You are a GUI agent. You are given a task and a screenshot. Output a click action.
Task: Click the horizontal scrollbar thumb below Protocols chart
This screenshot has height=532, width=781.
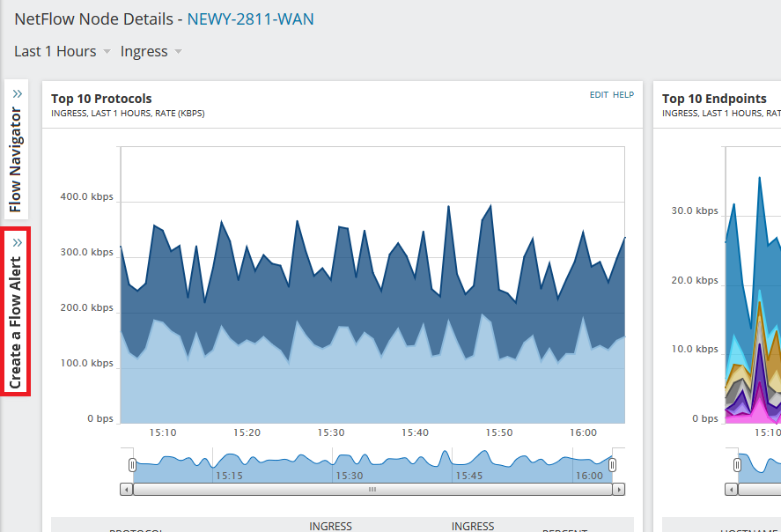tap(372, 489)
